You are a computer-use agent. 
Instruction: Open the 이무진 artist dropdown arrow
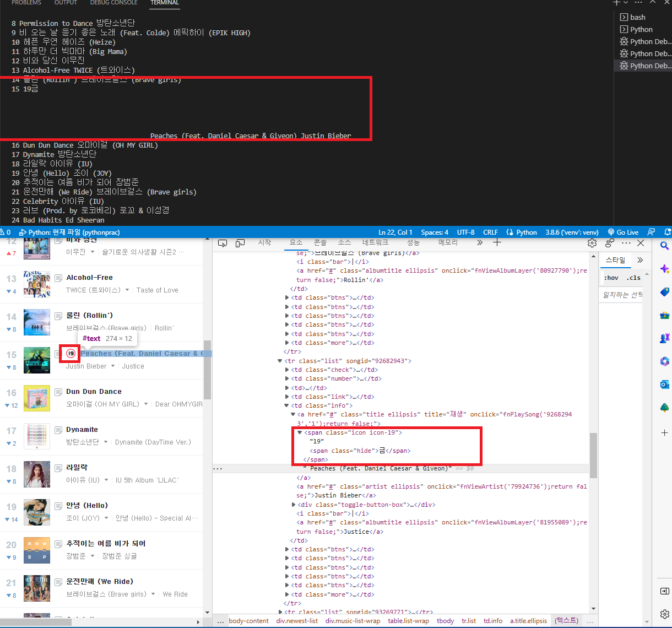pos(92,252)
